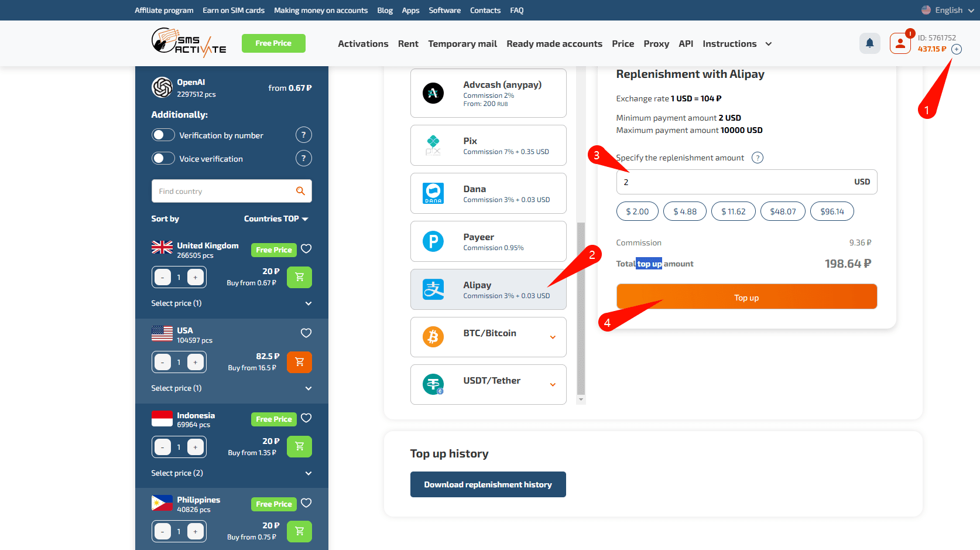Click the orange USA cart icon
This screenshot has width=980, height=550.
tap(299, 362)
